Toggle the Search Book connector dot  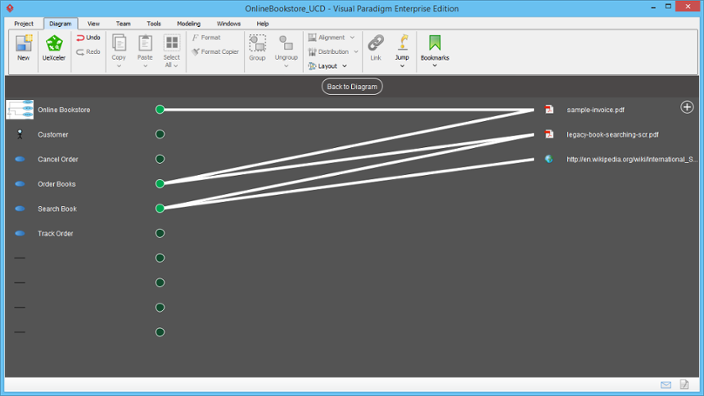[x=160, y=208]
